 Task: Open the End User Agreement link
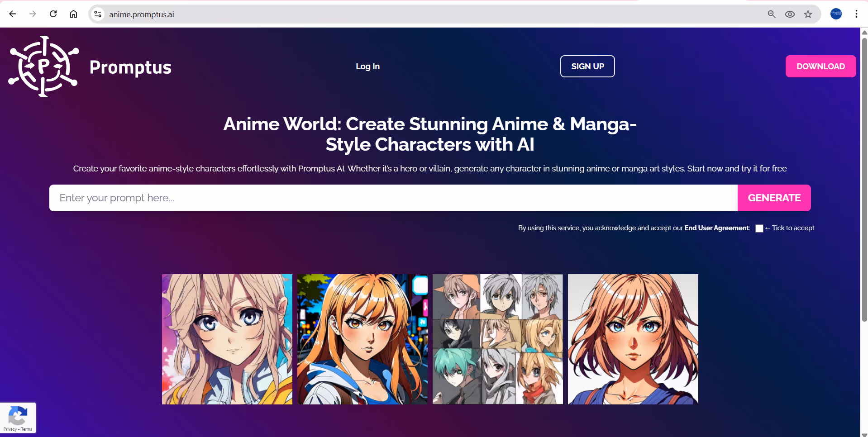716,228
